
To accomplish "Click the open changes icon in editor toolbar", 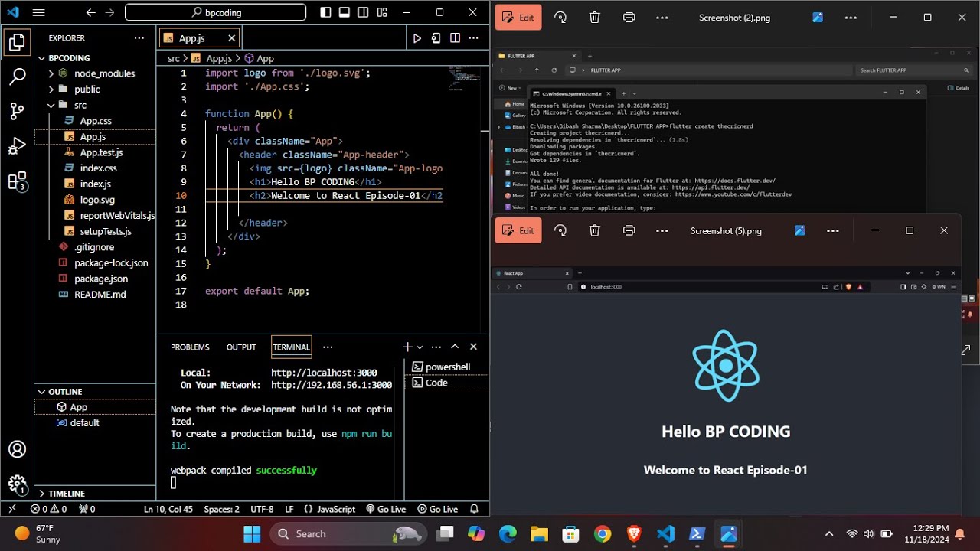I will [436, 38].
